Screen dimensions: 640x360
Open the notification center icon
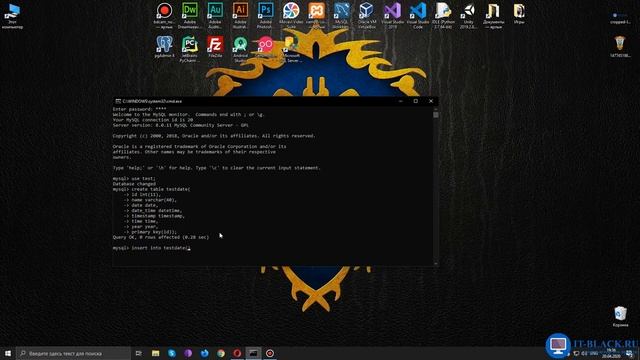tap(629, 353)
